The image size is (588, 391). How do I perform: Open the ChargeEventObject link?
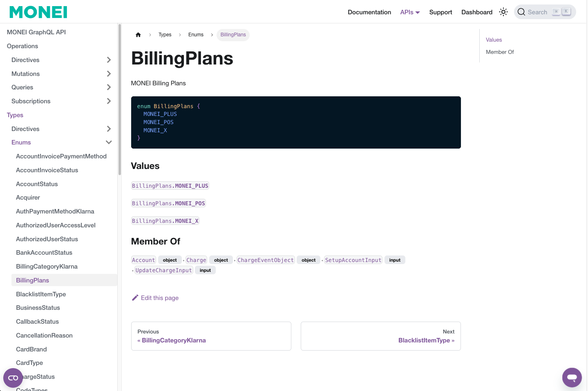click(266, 260)
